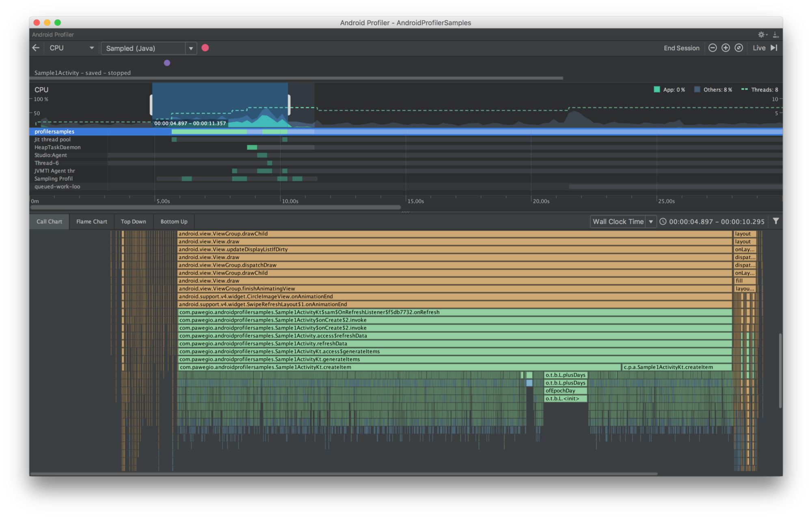
Task: Open the clock icon next to the time range
Action: 663,221
